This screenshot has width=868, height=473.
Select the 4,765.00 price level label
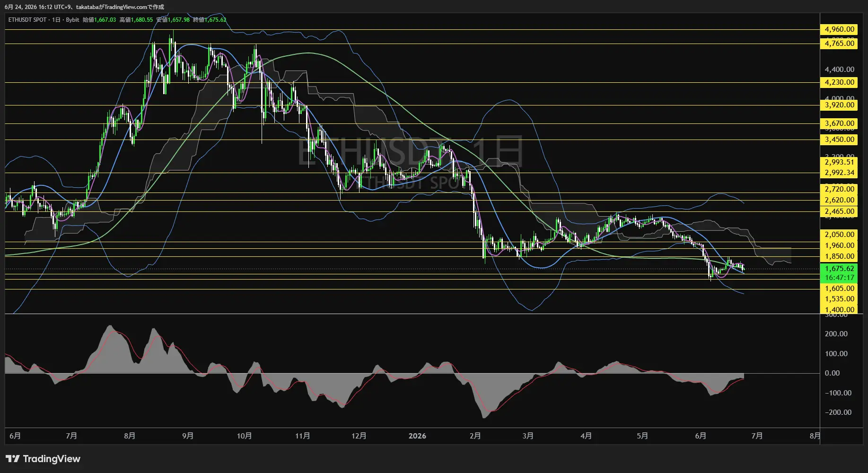click(840, 44)
